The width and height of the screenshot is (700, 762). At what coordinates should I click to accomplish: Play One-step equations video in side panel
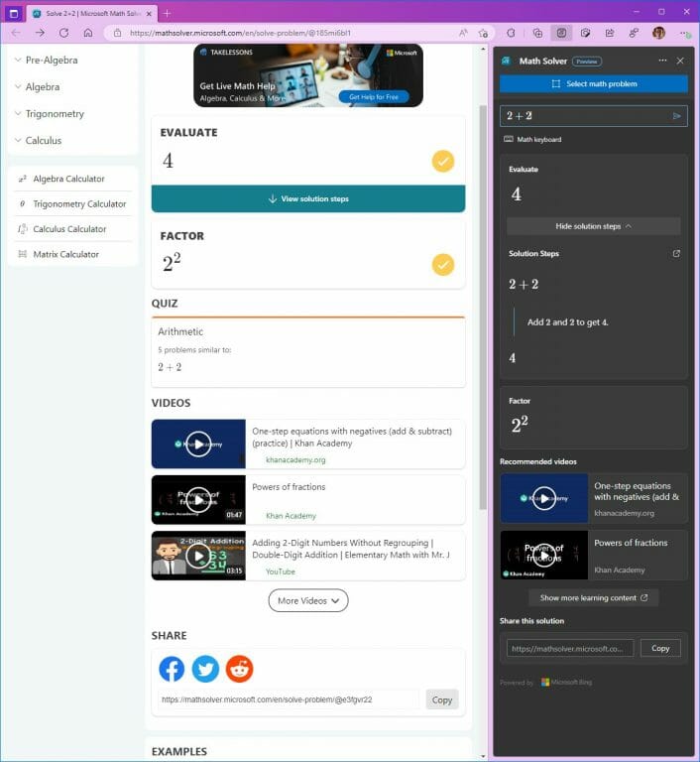tap(544, 498)
